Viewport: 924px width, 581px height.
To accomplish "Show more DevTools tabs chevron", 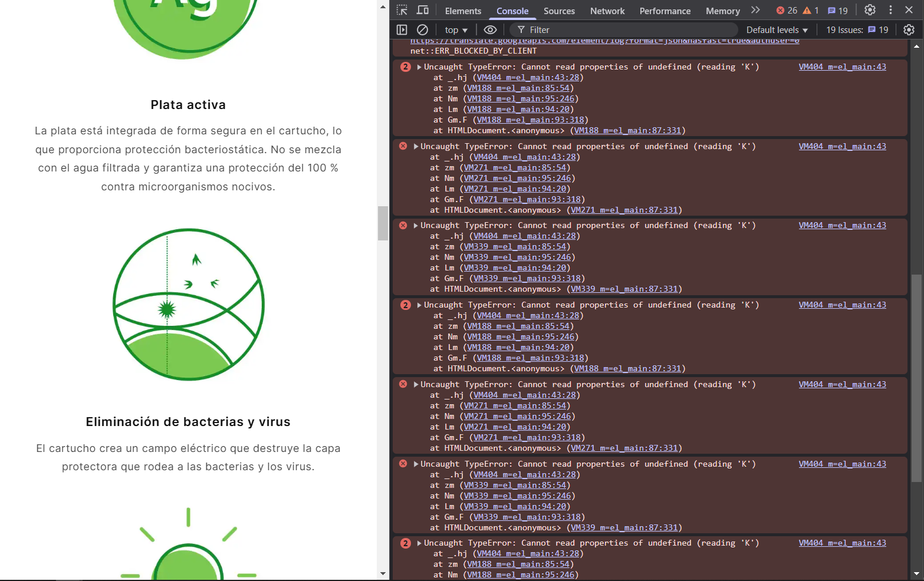I will (x=755, y=10).
